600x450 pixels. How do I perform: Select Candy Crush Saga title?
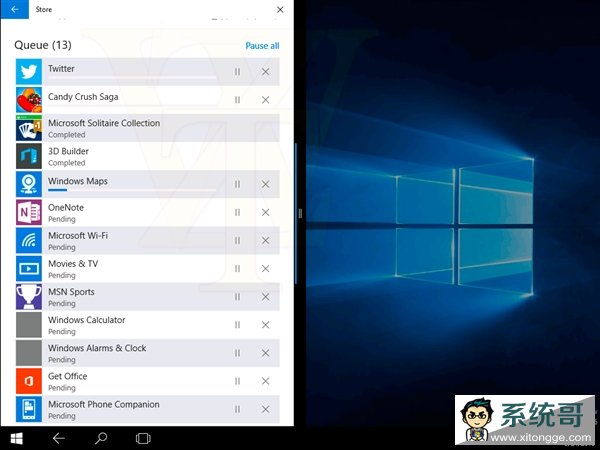(83, 97)
